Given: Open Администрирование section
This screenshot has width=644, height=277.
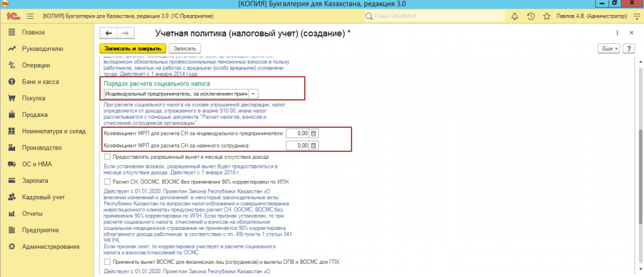Looking at the screenshot, I should pyautogui.click(x=50, y=247).
